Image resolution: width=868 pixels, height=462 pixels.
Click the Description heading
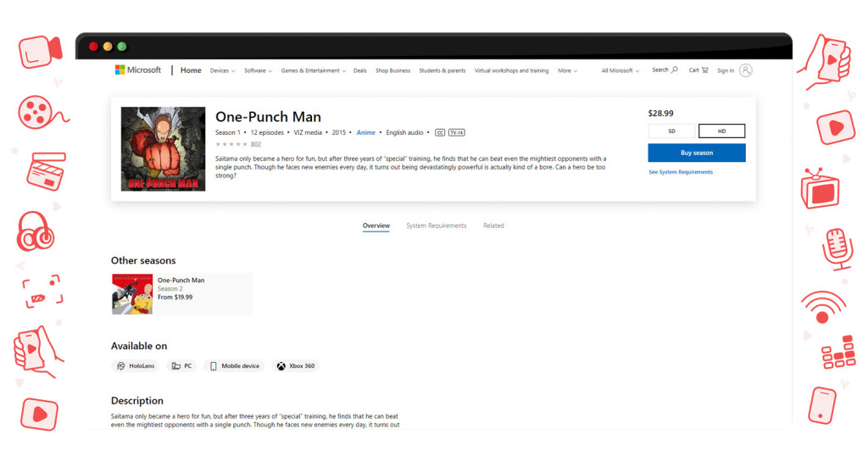(x=136, y=401)
